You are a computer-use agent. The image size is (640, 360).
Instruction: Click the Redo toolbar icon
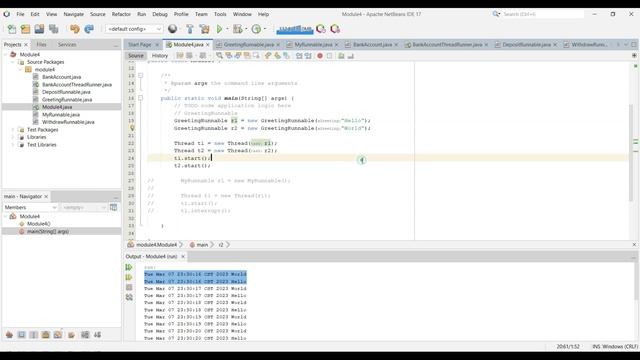tap(89, 29)
